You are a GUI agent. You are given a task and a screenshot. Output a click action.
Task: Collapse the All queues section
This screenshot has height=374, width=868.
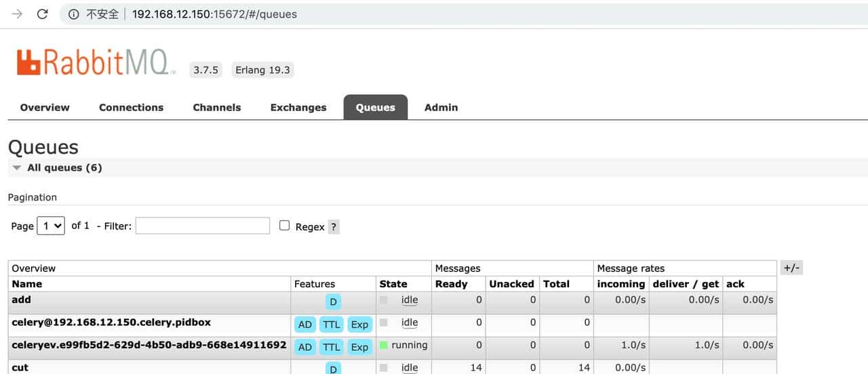point(17,168)
